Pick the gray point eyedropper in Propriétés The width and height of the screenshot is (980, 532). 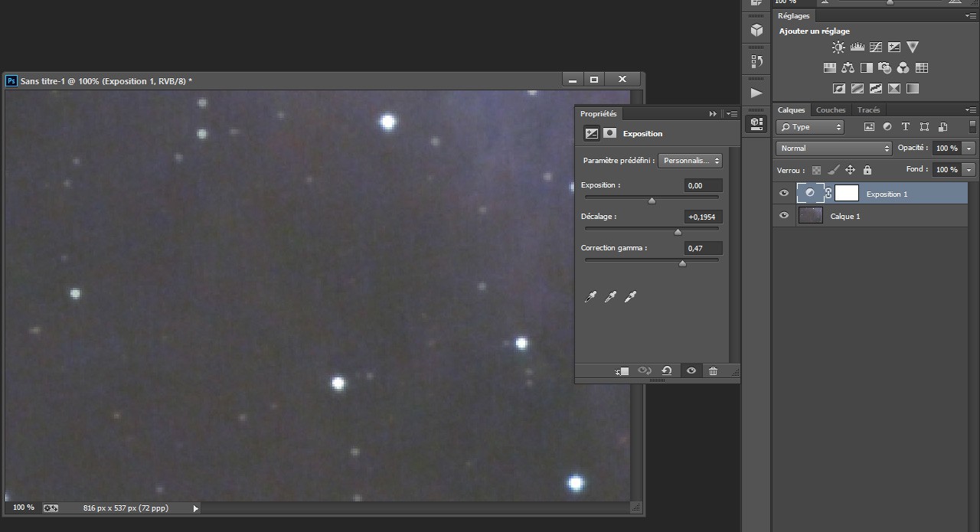point(610,296)
